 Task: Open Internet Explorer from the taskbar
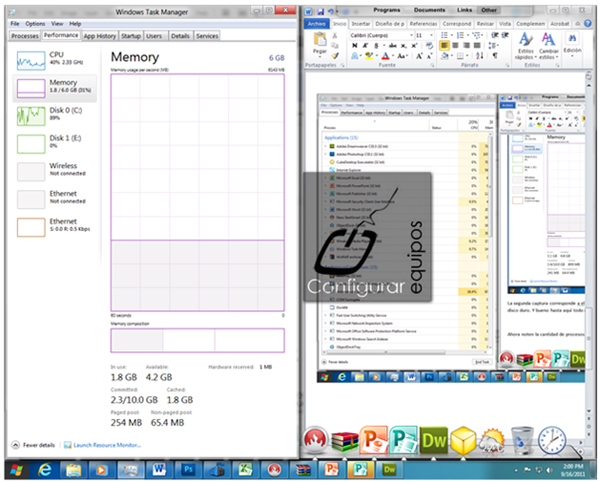coord(45,470)
